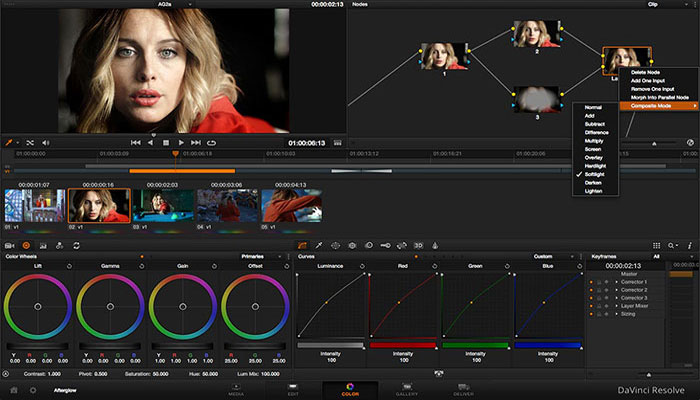700x400 pixels.
Task: Expand the Corrector 2 keyframe track
Action: coord(617,290)
